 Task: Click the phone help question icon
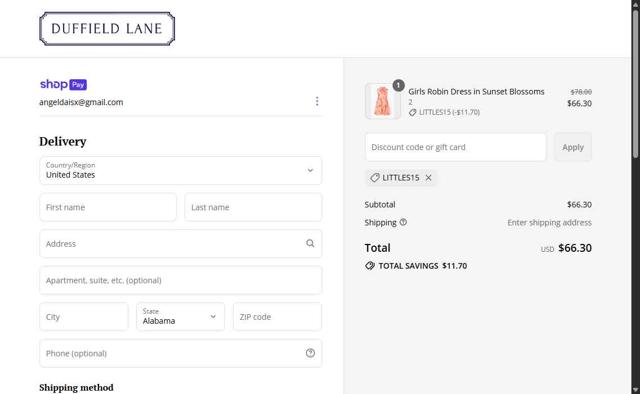pyautogui.click(x=310, y=353)
